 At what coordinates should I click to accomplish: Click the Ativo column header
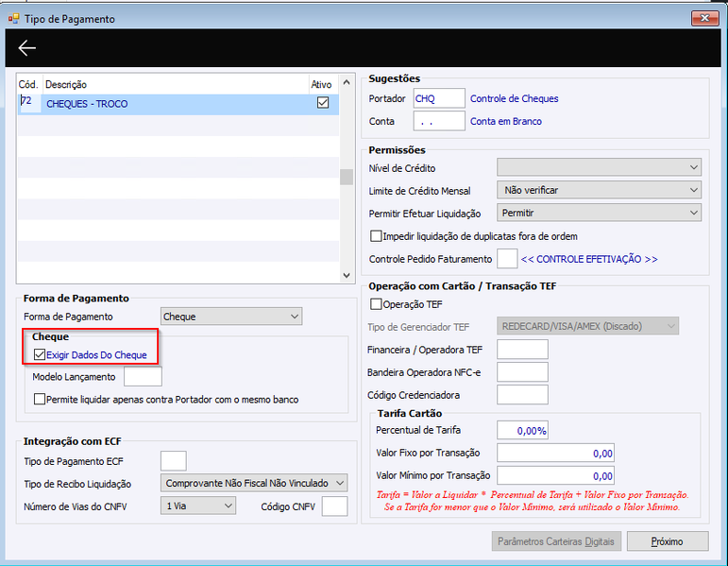(322, 85)
